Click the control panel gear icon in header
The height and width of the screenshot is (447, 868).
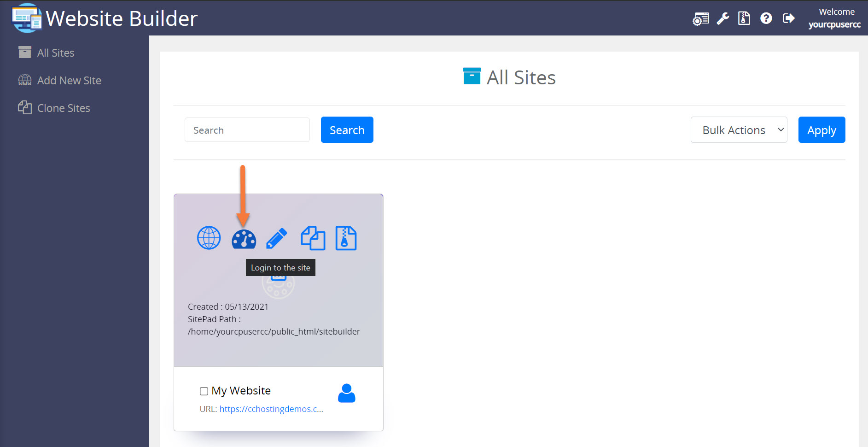pyautogui.click(x=700, y=19)
